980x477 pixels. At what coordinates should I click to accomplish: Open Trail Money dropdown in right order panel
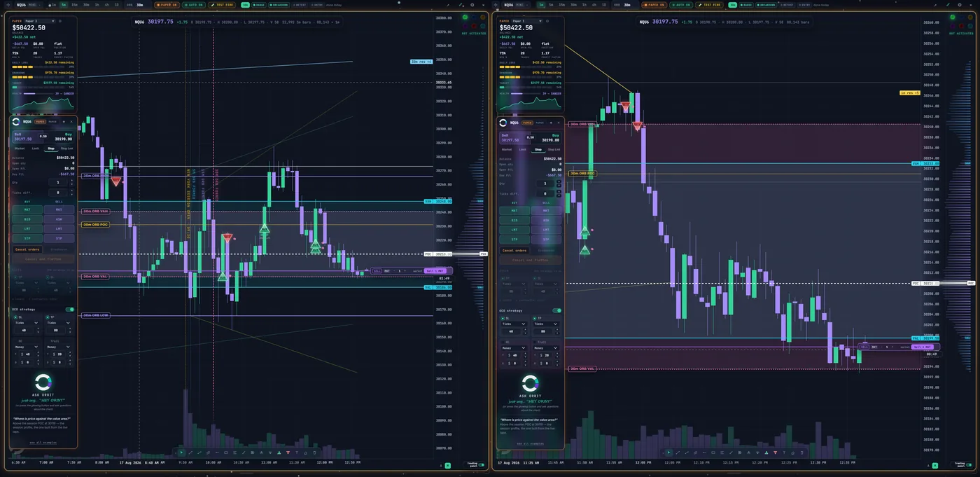click(545, 347)
